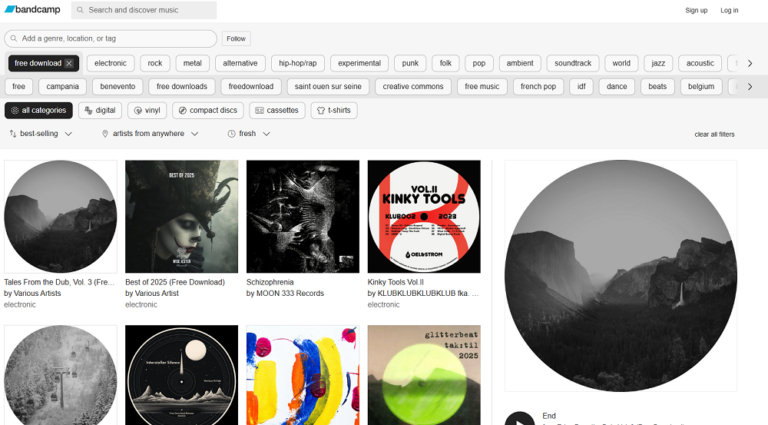Open the glitterbeat tak:til 2025 cover
The width and height of the screenshot is (768, 425).
(424, 375)
